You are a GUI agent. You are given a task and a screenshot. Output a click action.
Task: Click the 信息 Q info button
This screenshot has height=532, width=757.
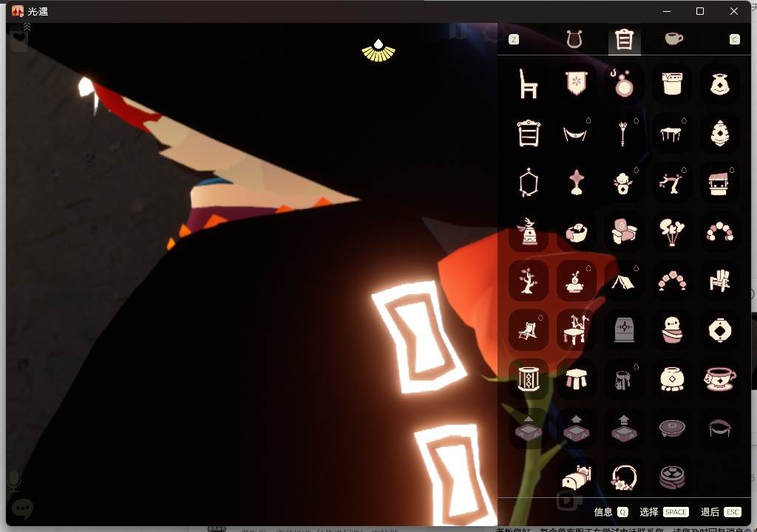click(611, 512)
